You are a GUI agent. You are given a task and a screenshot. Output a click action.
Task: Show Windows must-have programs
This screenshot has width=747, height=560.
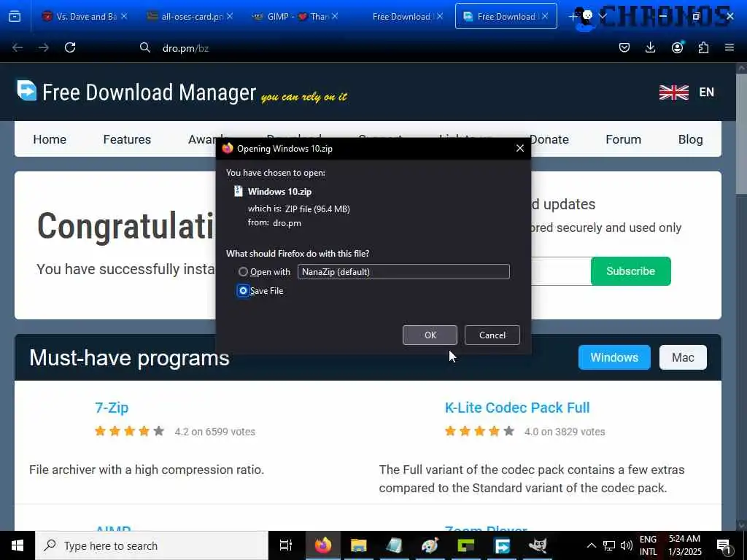point(614,357)
